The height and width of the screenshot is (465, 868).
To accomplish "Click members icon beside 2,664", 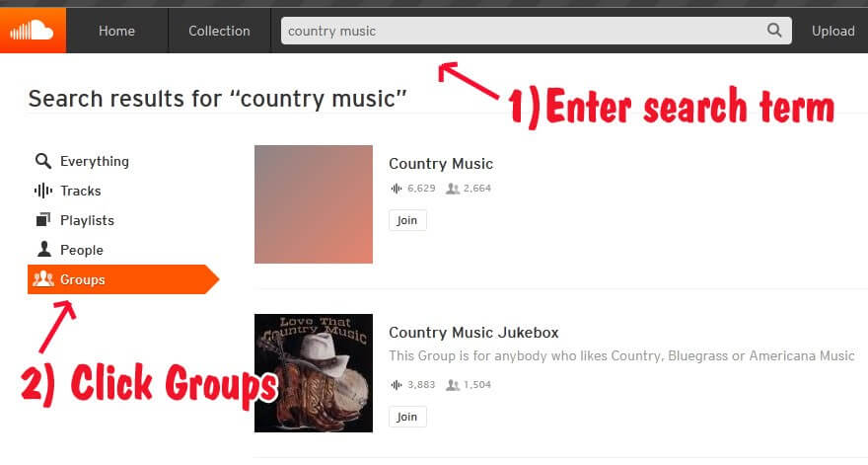I will click(x=453, y=189).
